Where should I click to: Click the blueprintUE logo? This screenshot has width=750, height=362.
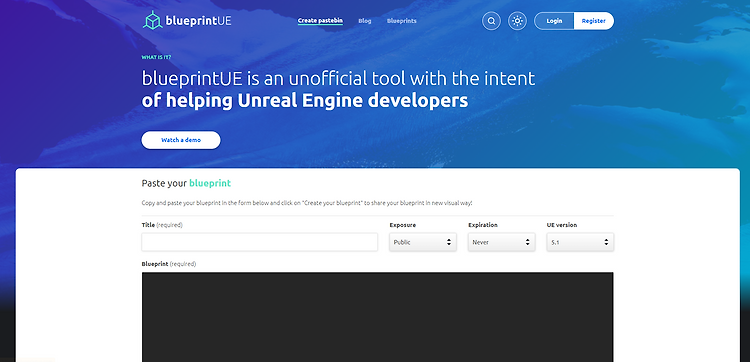(x=187, y=21)
